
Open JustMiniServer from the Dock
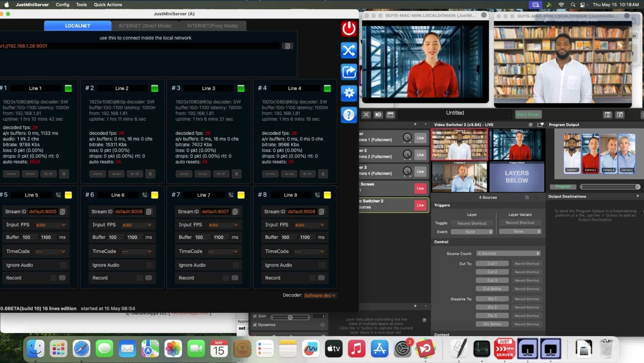tap(505, 348)
